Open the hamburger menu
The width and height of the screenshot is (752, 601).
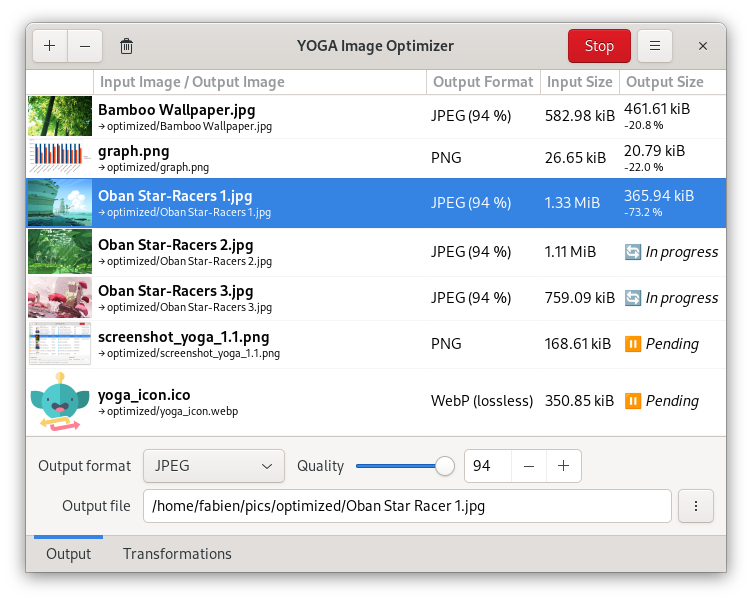point(655,46)
